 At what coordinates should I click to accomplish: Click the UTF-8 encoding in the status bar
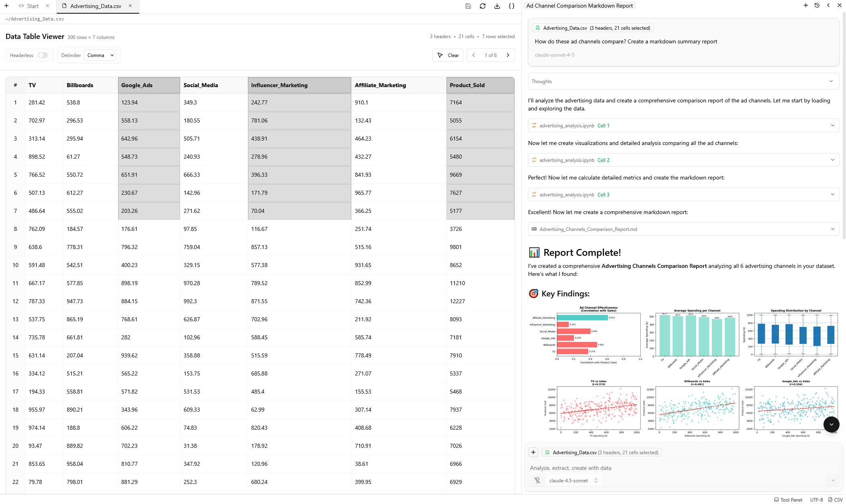(x=816, y=500)
